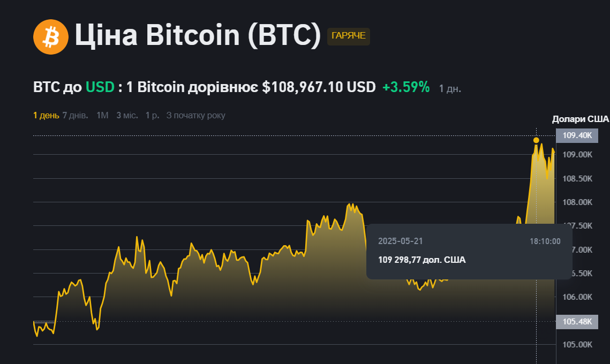Click the ГАРЯЧЕ hot badge
Image resolution: width=610 pixels, height=364 pixels.
click(x=349, y=36)
